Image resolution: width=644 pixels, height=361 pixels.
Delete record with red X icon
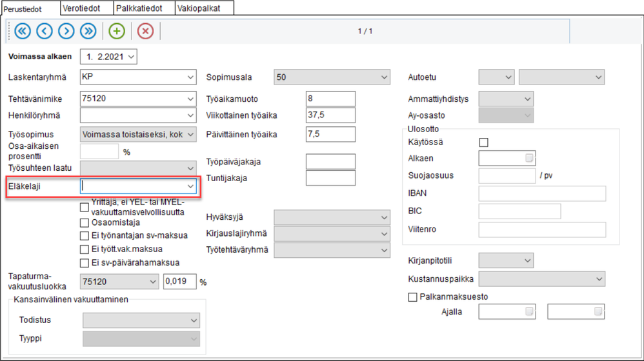tap(145, 31)
